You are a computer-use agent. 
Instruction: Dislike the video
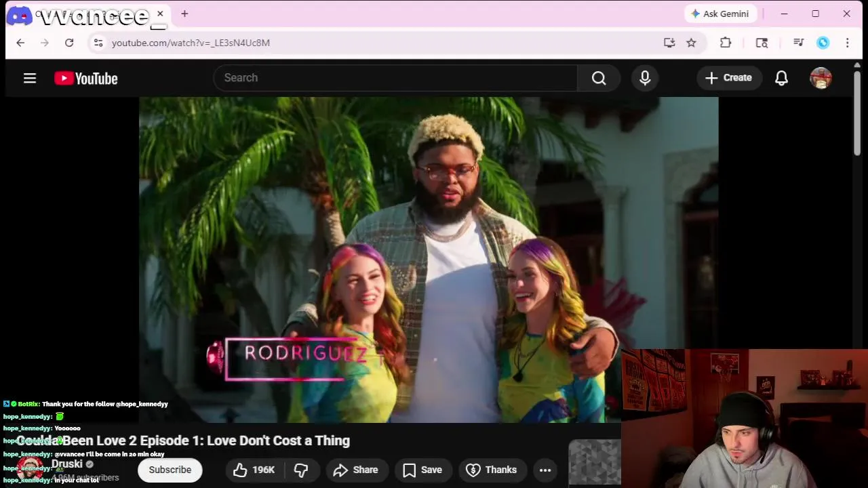coord(301,470)
